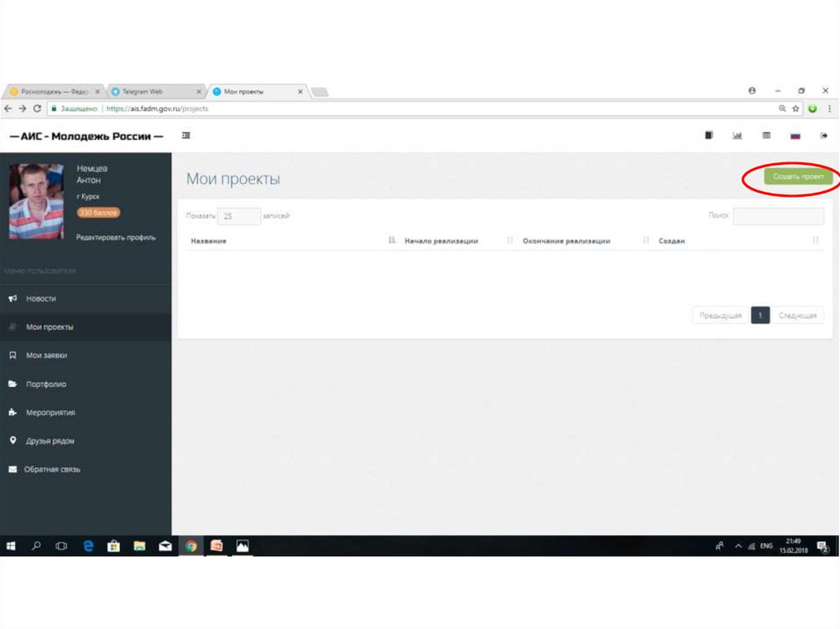This screenshot has width=840, height=629.
Task: Click the user profile photo
Action: [36, 201]
